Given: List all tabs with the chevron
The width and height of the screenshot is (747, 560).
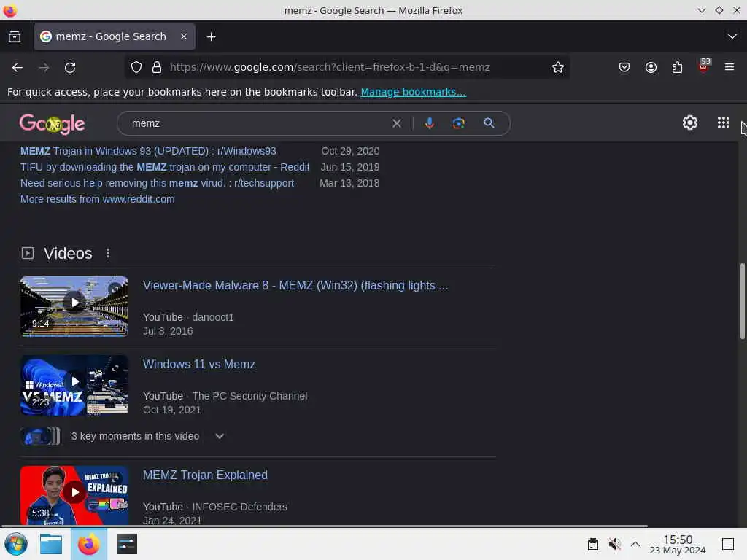Looking at the screenshot, I should click(x=732, y=36).
